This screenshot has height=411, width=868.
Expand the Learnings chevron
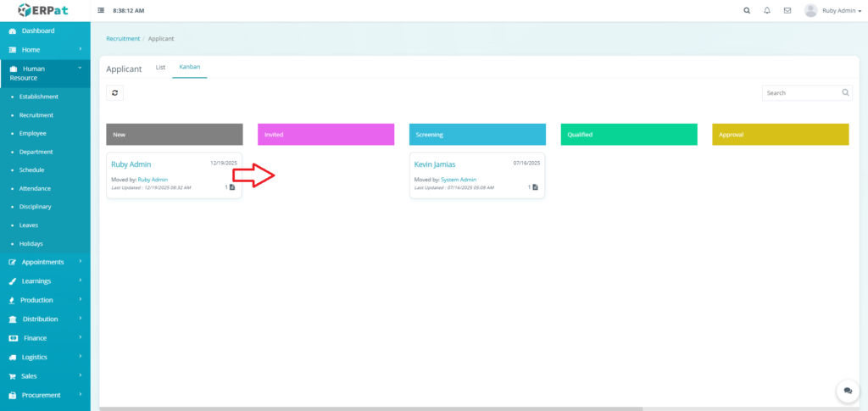[x=81, y=280]
